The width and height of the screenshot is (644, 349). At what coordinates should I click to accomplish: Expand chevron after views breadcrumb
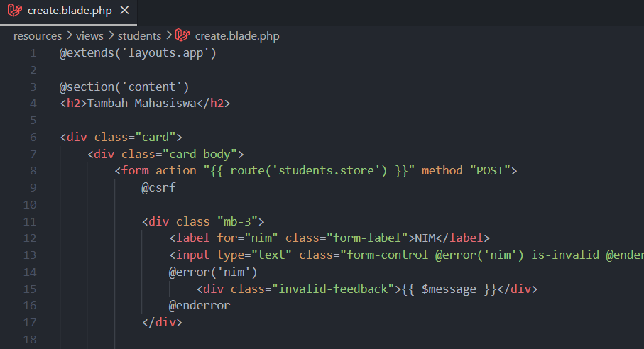[x=111, y=35]
